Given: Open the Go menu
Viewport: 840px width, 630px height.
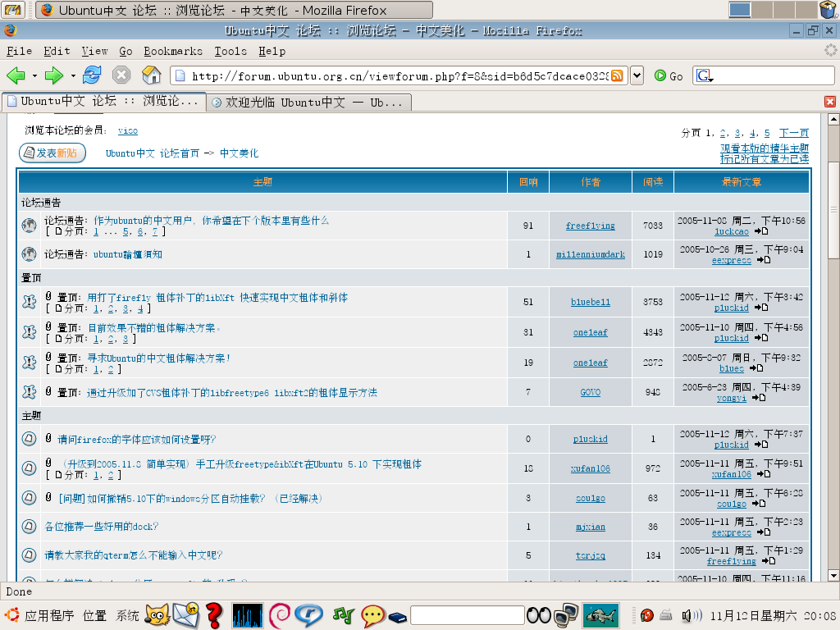Looking at the screenshot, I should tap(126, 51).
